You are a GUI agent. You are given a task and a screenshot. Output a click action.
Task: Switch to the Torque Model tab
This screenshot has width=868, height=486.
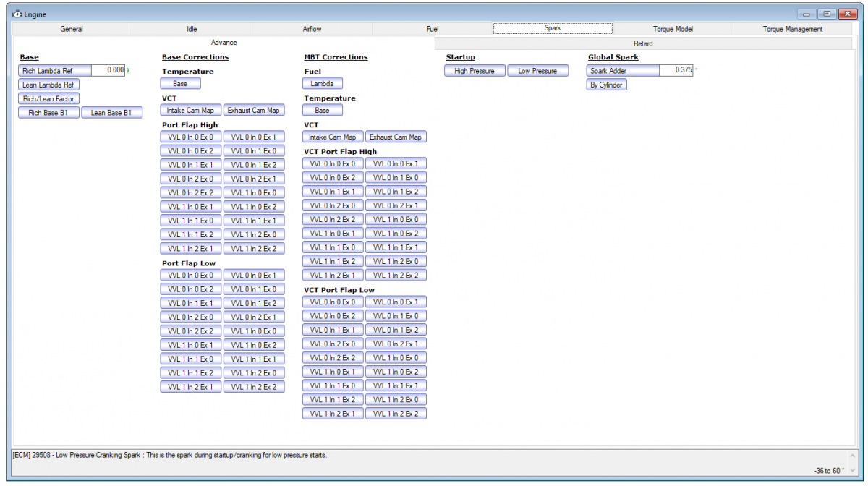[672, 28]
